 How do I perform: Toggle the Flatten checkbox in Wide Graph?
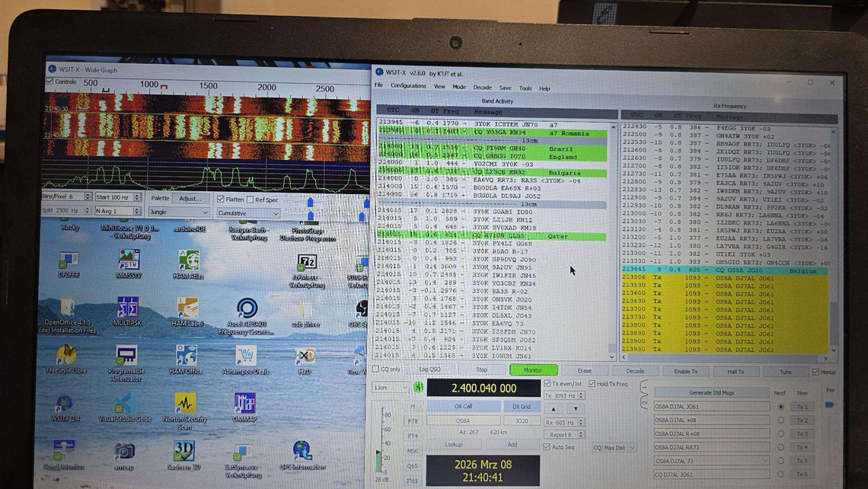pyautogui.click(x=220, y=200)
